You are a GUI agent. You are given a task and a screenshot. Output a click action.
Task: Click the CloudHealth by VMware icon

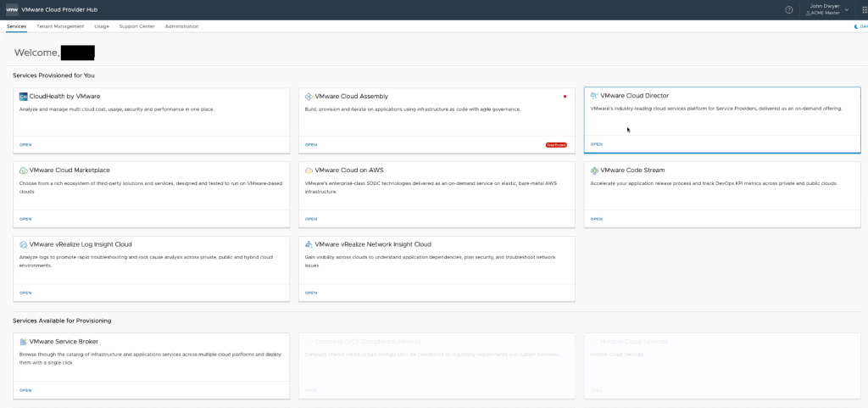click(23, 97)
